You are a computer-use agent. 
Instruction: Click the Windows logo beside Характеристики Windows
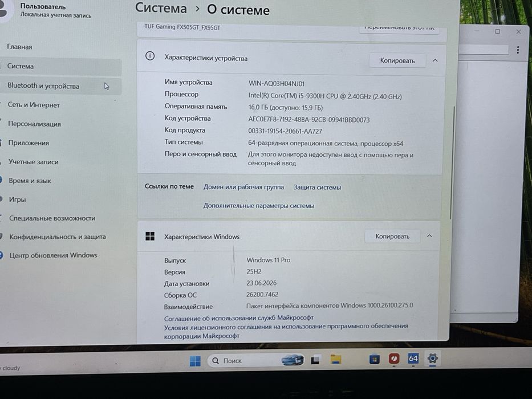point(150,236)
